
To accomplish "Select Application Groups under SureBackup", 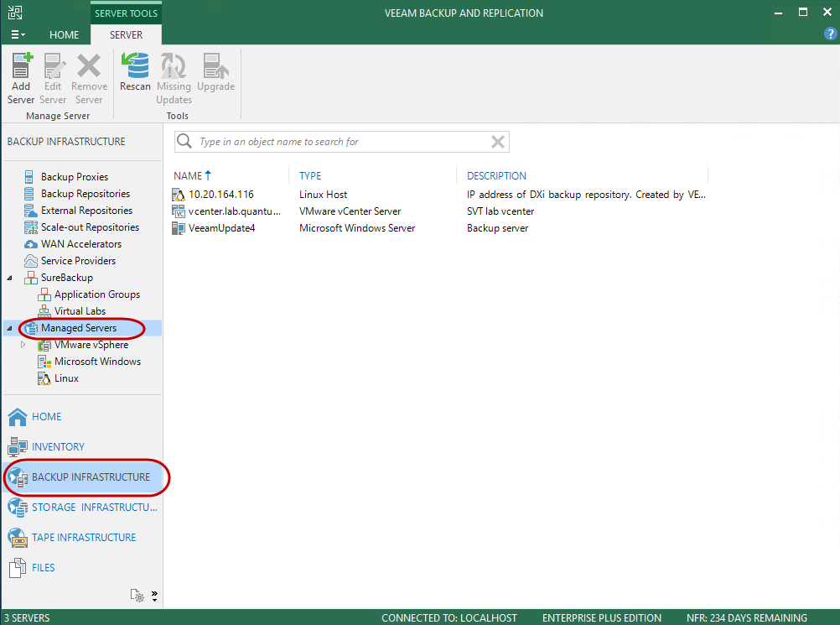I will coord(96,294).
